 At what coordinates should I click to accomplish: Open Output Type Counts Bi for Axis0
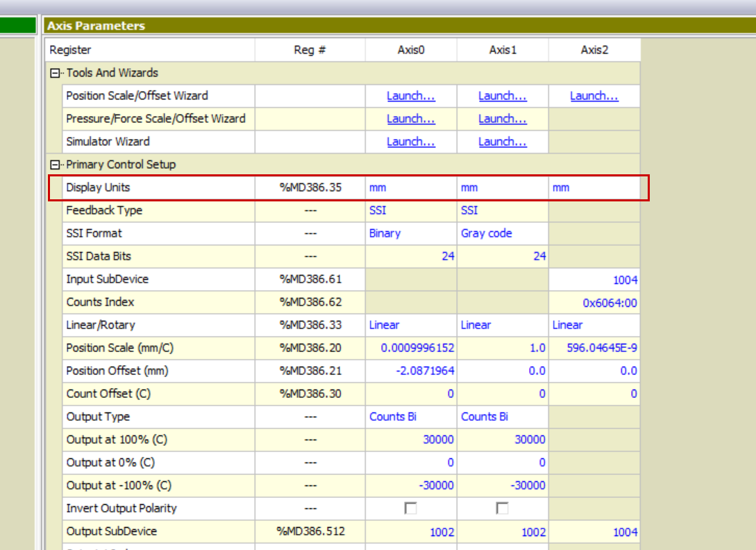[x=411, y=417]
